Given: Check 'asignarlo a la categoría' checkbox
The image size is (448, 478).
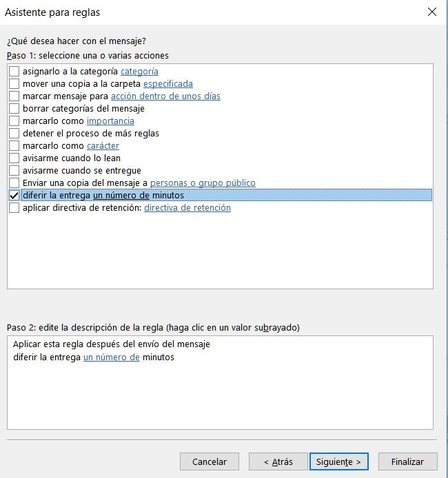Looking at the screenshot, I should pyautogui.click(x=14, y=72).
